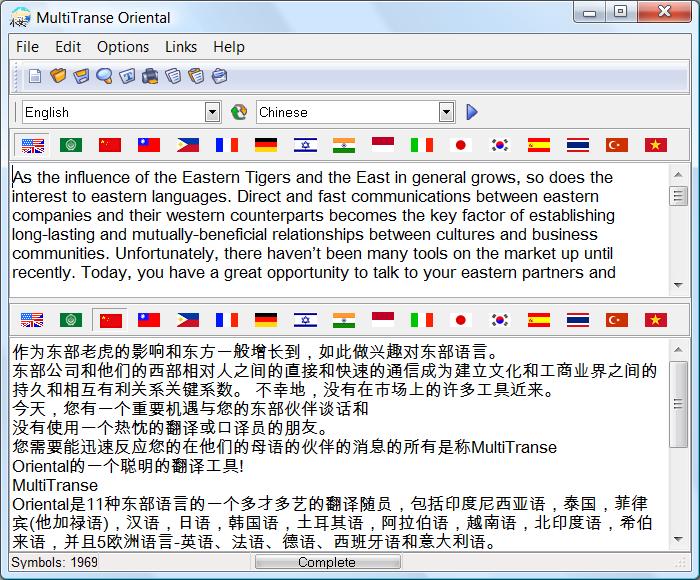Select Spain flag in source language row
Viewport: 700px width, 580px height.
(x=539, y=145)
